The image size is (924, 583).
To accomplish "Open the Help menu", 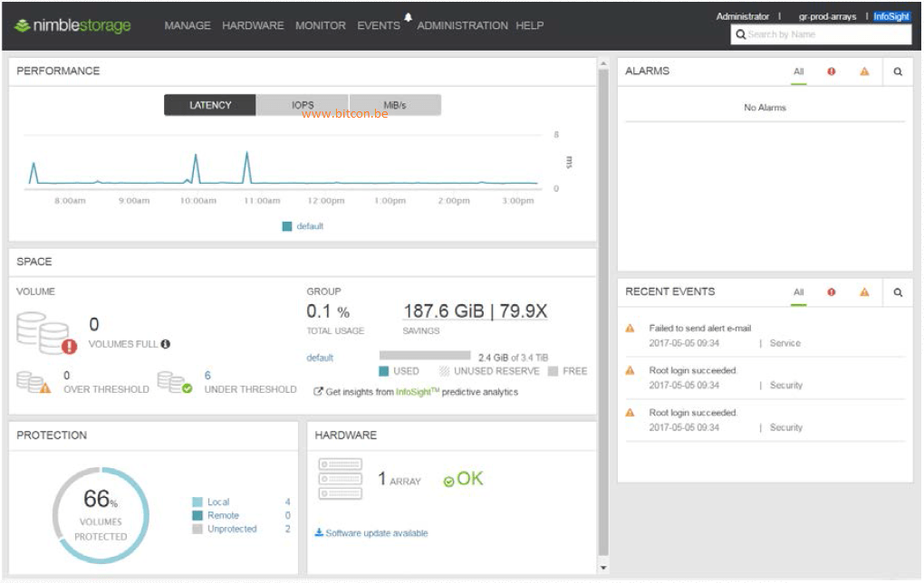I will point(530,25).
